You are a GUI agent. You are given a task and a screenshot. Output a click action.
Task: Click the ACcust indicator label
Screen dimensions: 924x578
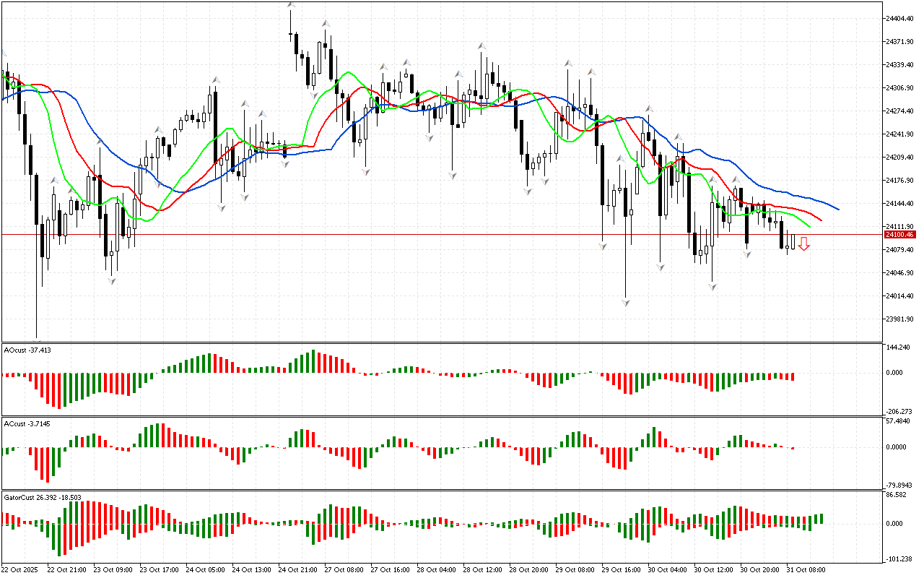tap(27, 424)
